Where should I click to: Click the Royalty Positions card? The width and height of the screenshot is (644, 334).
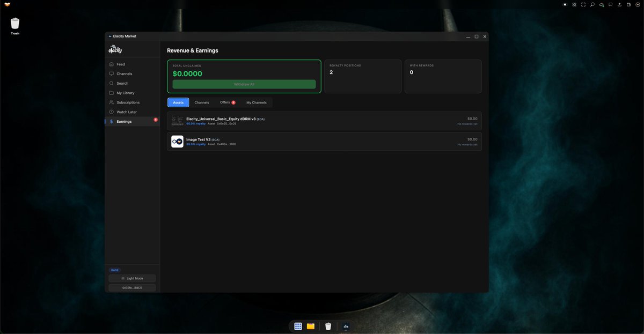click(363, 76)
